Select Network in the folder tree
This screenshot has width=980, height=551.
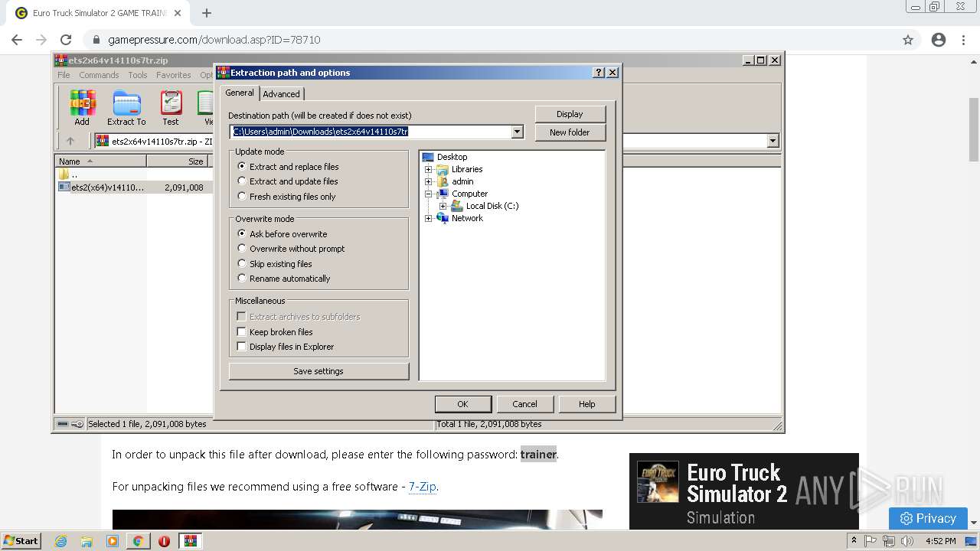(x=467, y=218)
